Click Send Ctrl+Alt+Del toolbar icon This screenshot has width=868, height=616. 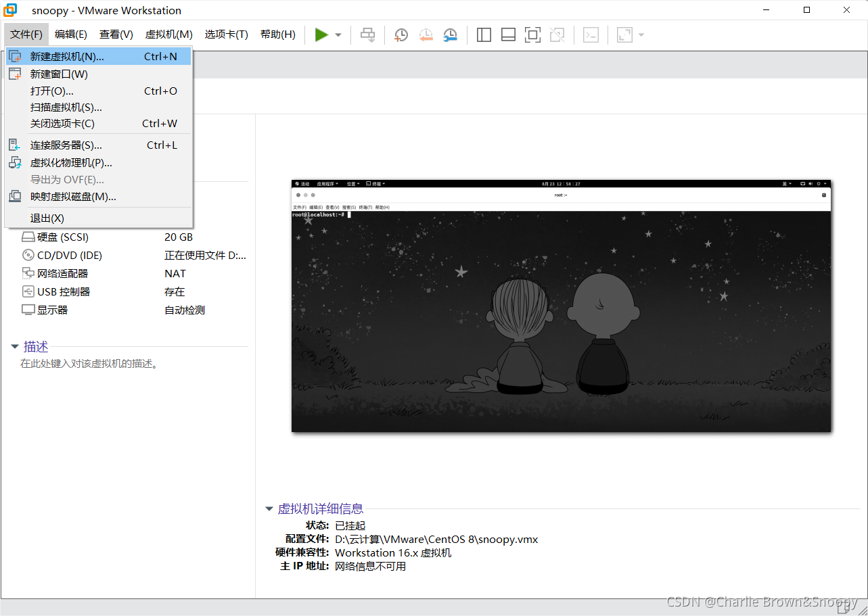367,34
